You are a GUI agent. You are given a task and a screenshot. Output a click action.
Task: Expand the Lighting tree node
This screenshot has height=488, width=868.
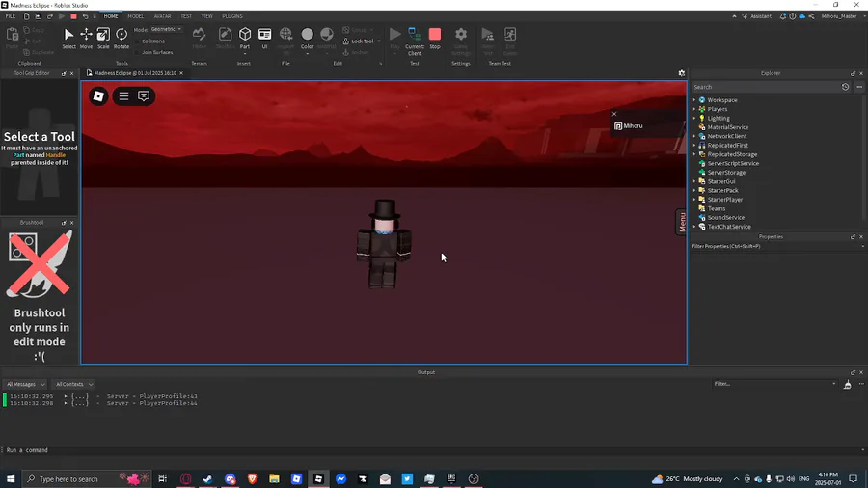tap(694, 118)
